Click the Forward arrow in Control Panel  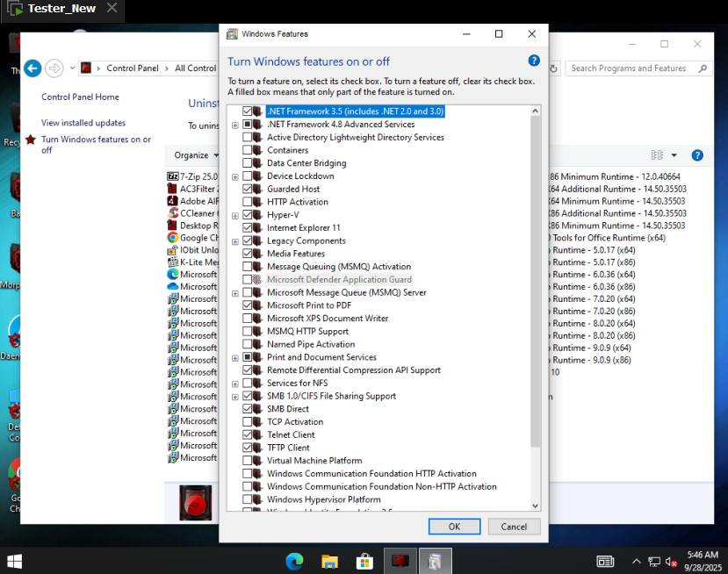54,68
